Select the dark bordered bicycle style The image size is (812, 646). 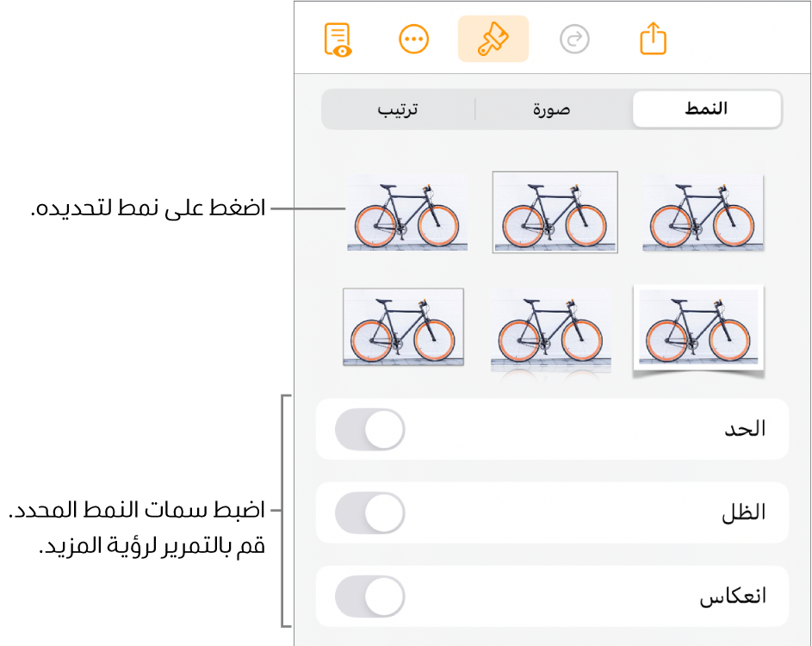click(x=403, y=327)
